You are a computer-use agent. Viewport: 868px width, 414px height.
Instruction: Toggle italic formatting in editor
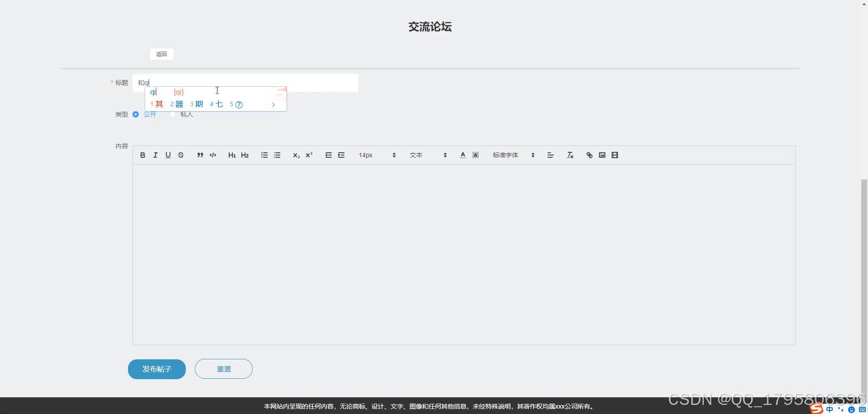coord(155,155)
